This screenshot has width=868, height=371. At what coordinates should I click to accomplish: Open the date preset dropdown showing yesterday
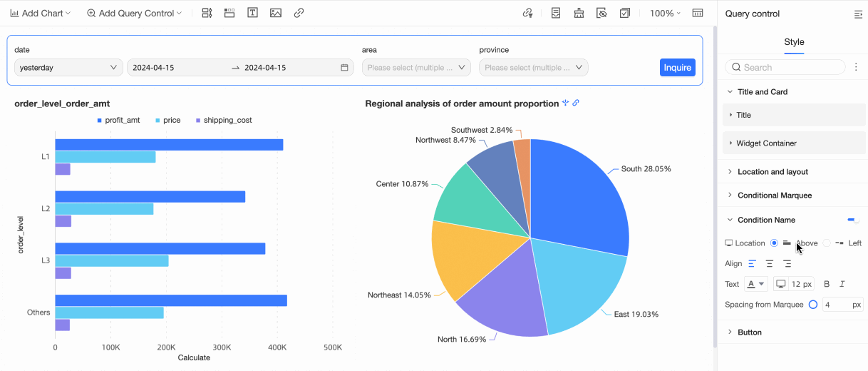68,68
